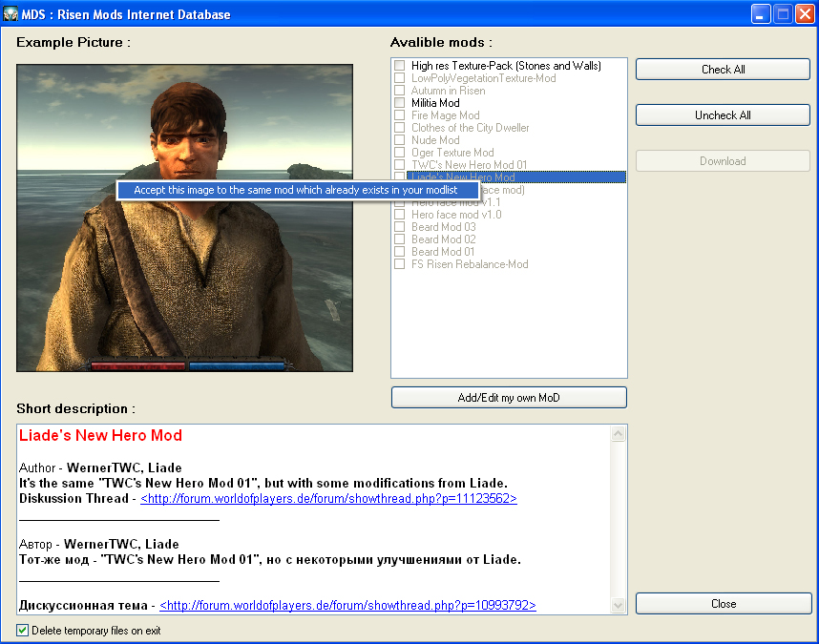Screen dimensions: 819x644
Task: Open the forum link ending p=10993792
Action: click(347, 606)
